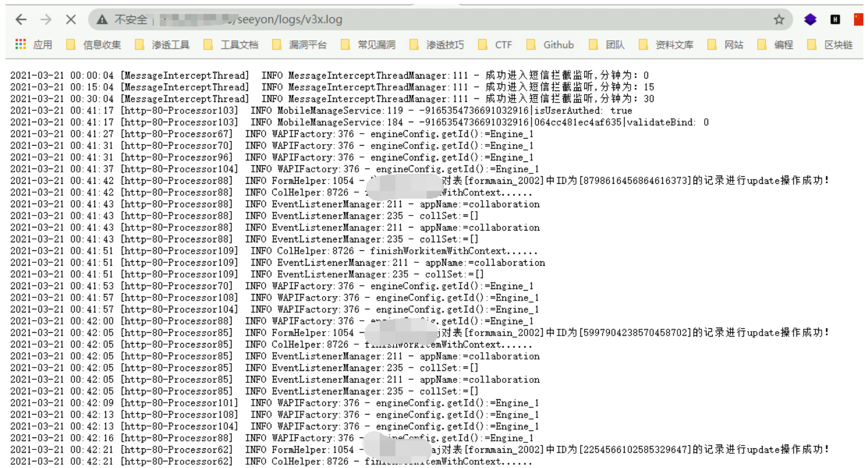
Task: Stop page loading with X button
Action: tap(71, 20)
